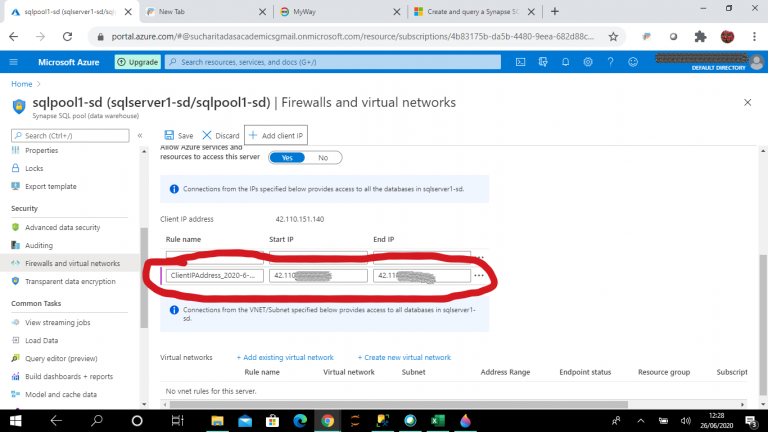Go back in browser history

(14, 37)
